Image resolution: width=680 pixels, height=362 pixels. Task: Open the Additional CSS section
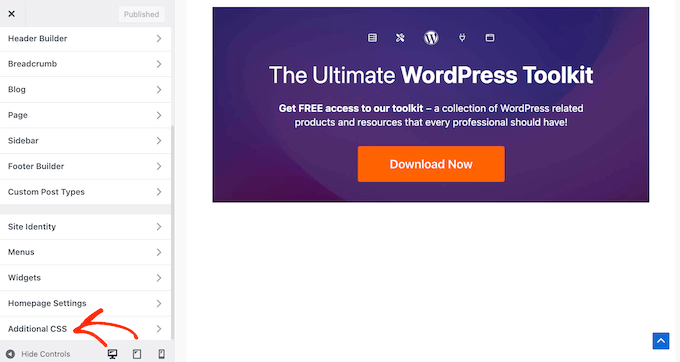(85, 329)
